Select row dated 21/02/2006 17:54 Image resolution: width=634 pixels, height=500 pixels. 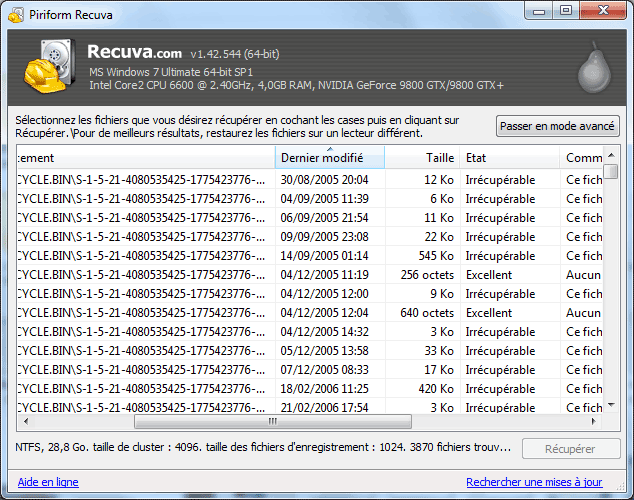click(x=310, y=407)
